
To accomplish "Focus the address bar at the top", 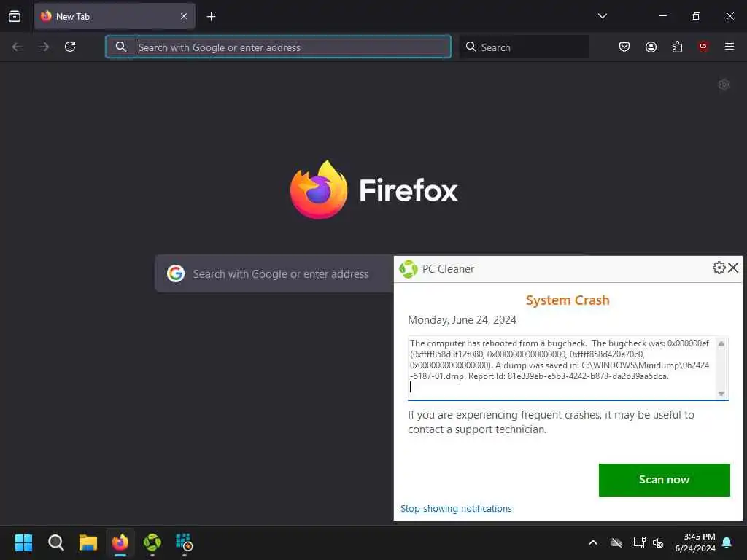I will pyautogui.click(x=278, y=47).
